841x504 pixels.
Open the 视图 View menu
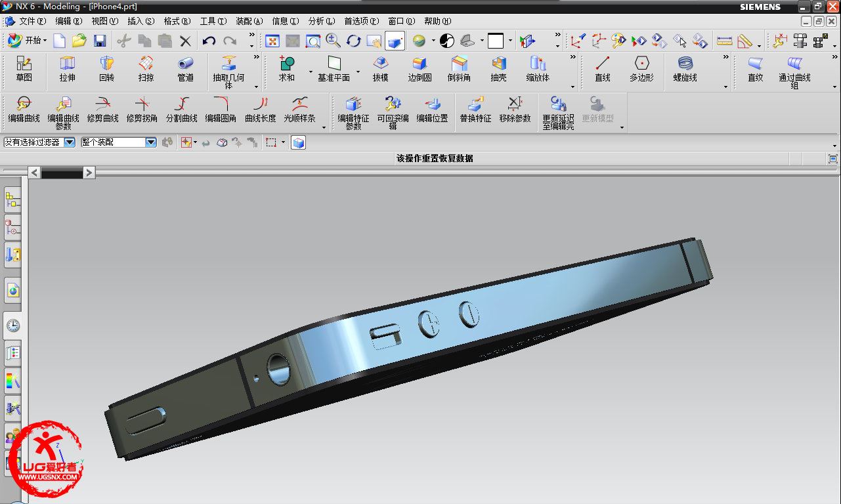pyautogui.click(x=105, y=21)
